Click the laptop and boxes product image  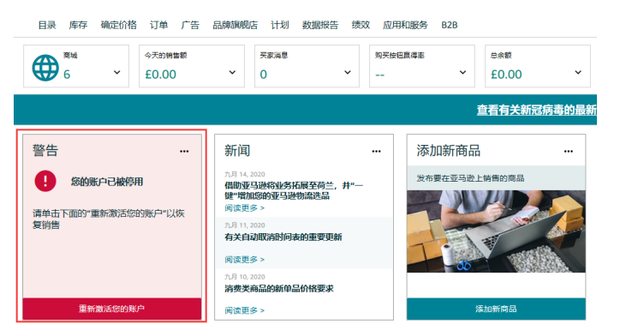(496, 231)
